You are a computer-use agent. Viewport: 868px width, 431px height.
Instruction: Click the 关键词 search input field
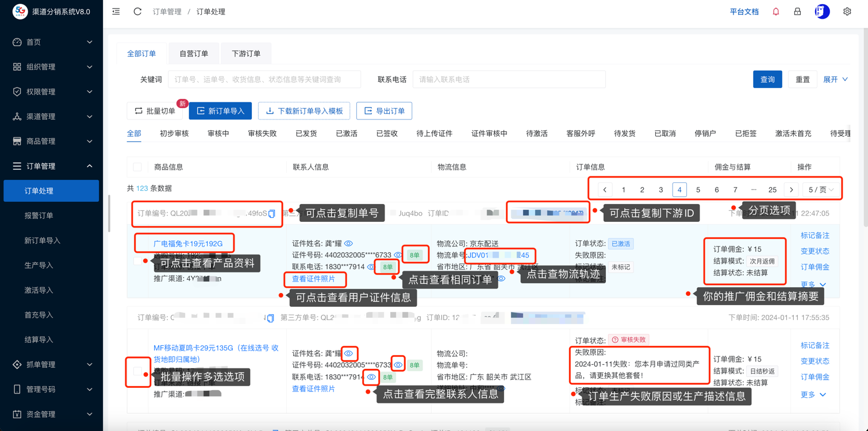coord(264,79)
